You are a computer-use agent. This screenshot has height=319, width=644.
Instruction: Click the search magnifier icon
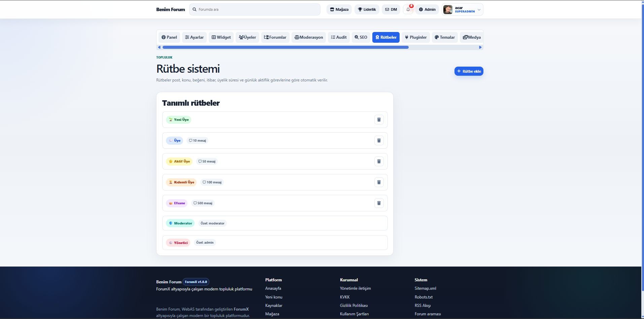(x=195, y=9)
